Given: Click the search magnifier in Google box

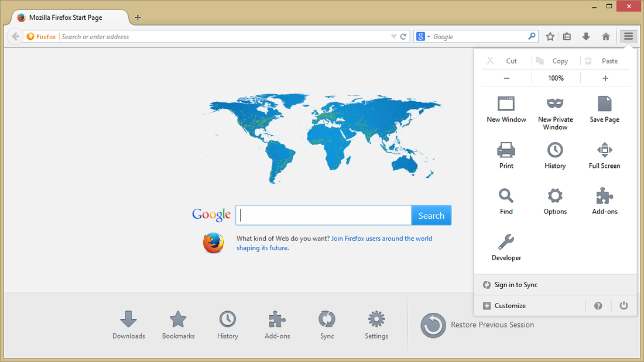Looking at the screenshot, I should [532, 36].
